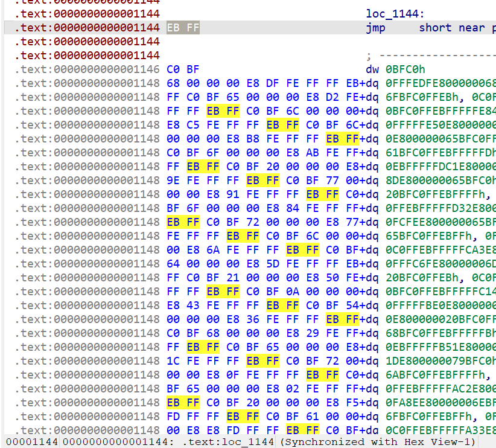Screen dimensions: 496x448
Task: Select the gray-highlighted EB FF opcode bytes
Action: 183,28
